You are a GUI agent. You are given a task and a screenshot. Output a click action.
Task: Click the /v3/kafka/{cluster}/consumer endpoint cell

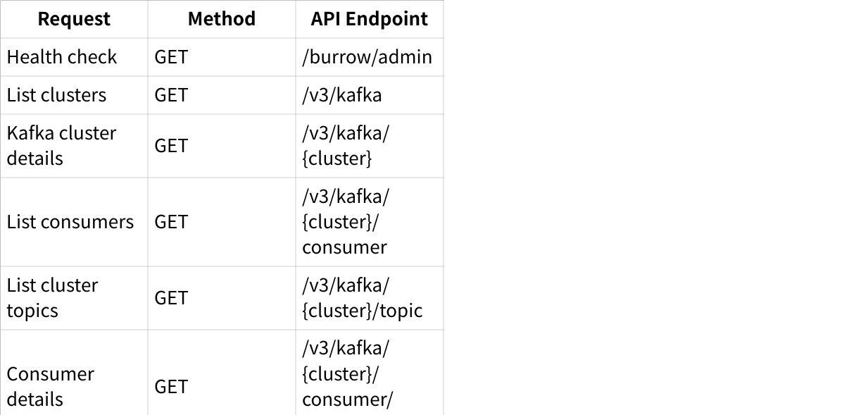click(345, 222)
